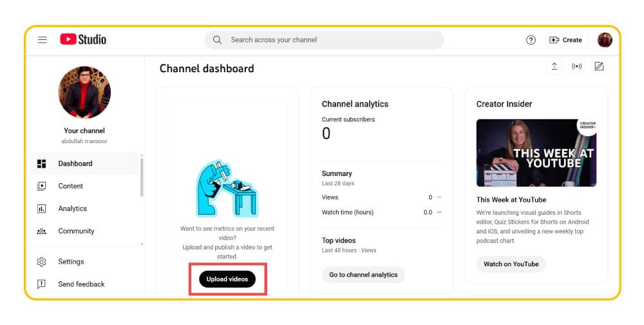Click the Dashboard grid icon
The image size is (644, 325).
coord(41,164)
